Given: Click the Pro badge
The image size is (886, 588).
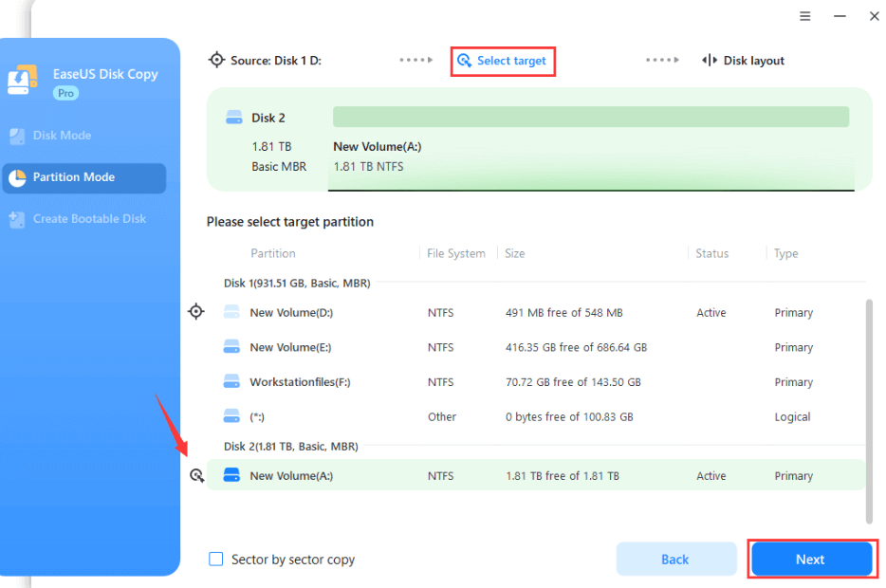Looking at the screenshot, I should pyautogui.click(x=66, y=93).
